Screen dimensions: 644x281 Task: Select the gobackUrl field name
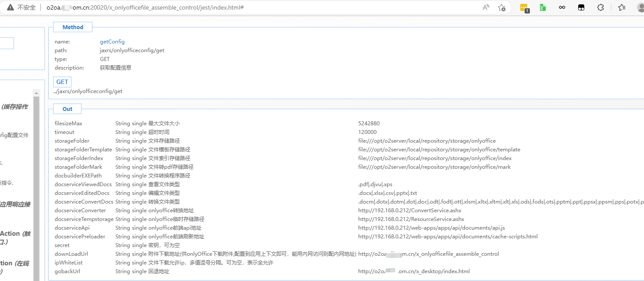tap(68, 271)
